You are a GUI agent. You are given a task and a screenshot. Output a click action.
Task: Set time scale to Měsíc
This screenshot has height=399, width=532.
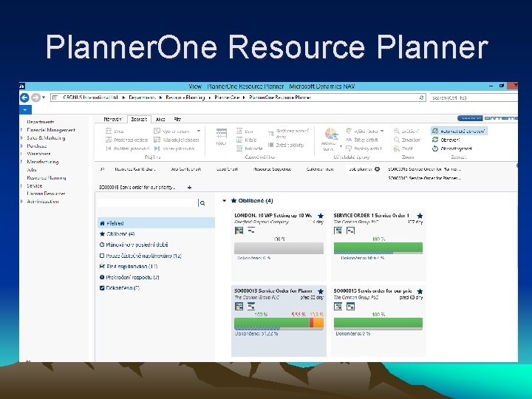[246, 140]
